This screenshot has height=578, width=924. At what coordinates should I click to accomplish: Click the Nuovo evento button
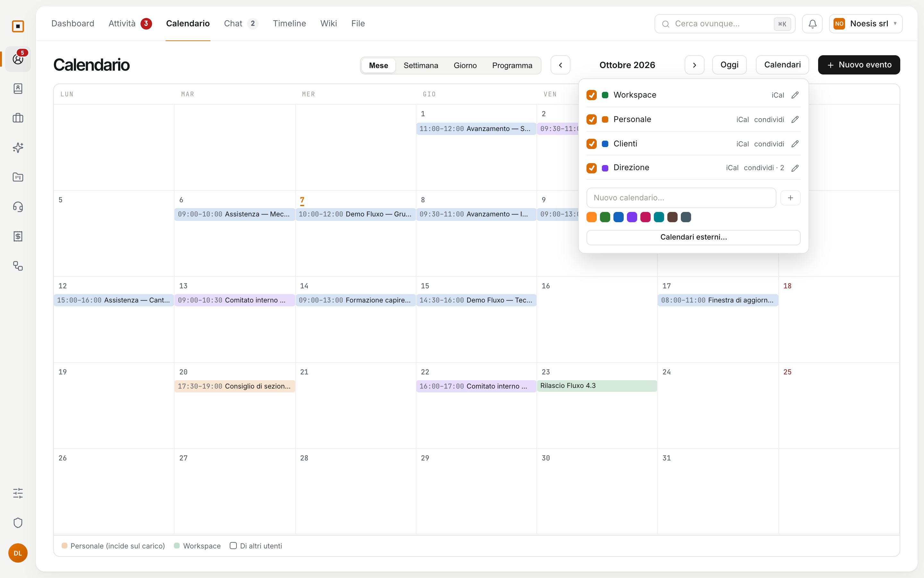(859, 65)
